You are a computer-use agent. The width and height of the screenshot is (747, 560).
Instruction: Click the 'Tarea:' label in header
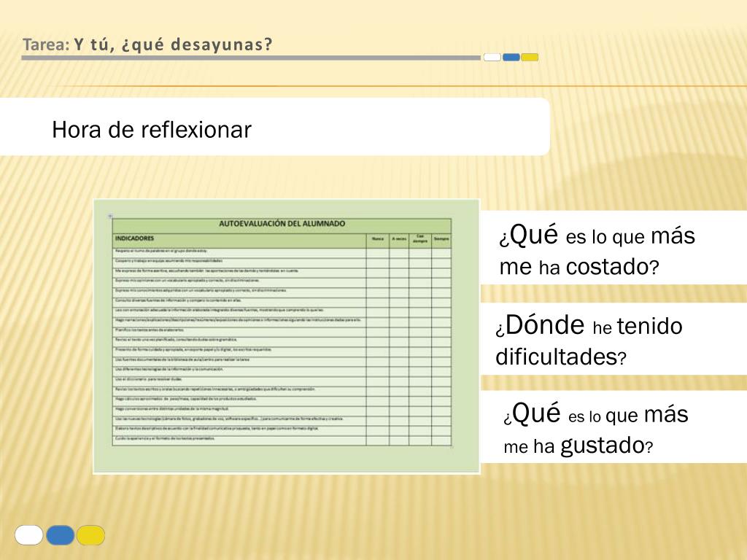coord(46,44)
